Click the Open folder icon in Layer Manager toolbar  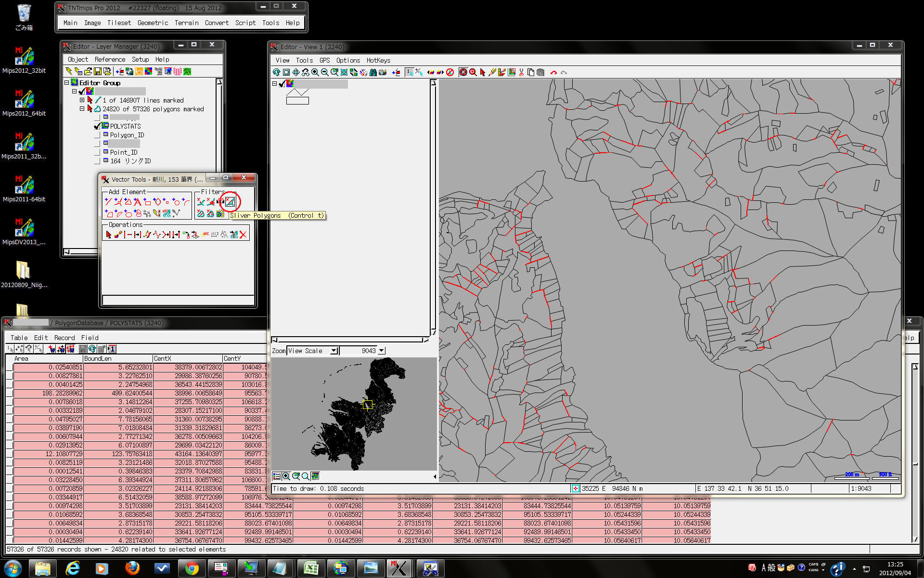click(x=88, y=71)
